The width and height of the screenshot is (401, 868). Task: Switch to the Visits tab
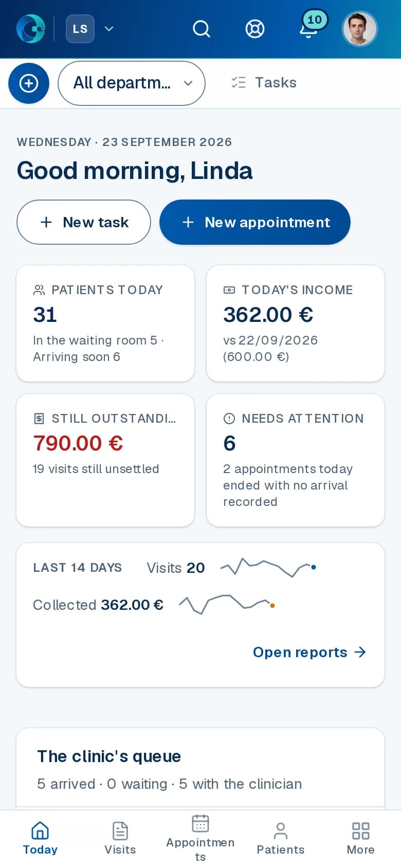120,838
